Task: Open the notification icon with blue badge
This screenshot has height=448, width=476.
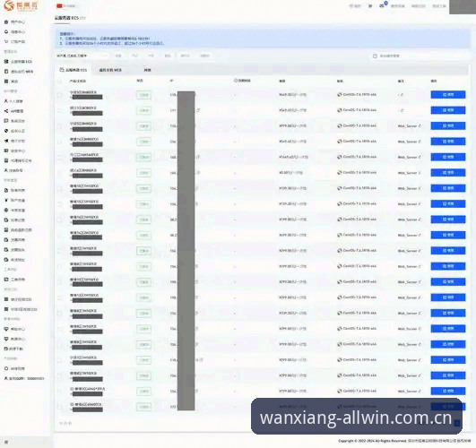Action: click(382, 5)
